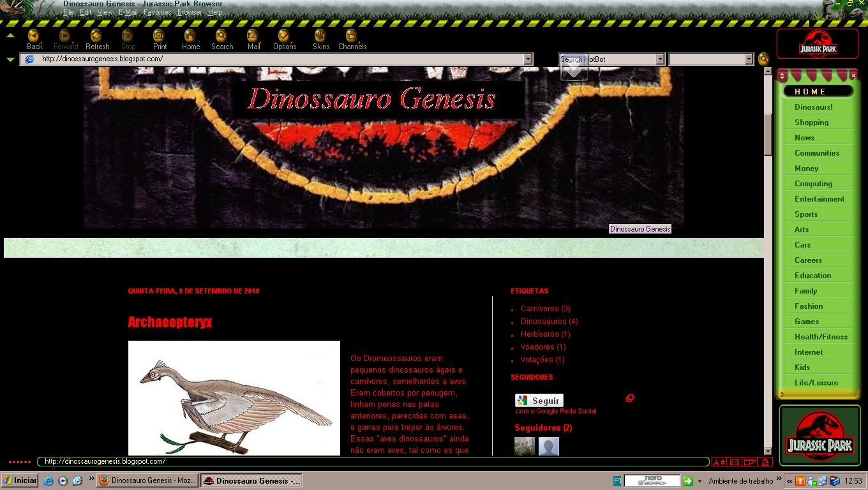Screen dimensions: 868x490
Task: Open the View menu
Action: click(105, 12)
